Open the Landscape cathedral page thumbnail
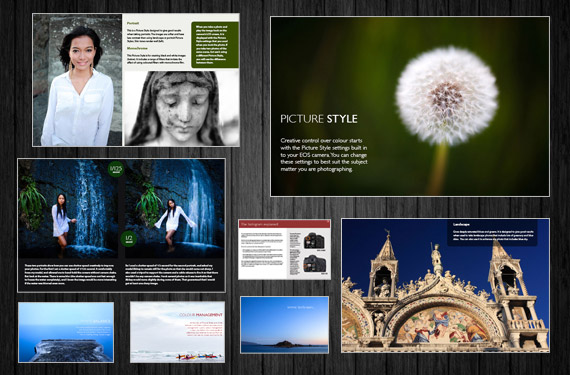Image resolution: width=570 pixels, height=375 pixels. tap(445, 285)
